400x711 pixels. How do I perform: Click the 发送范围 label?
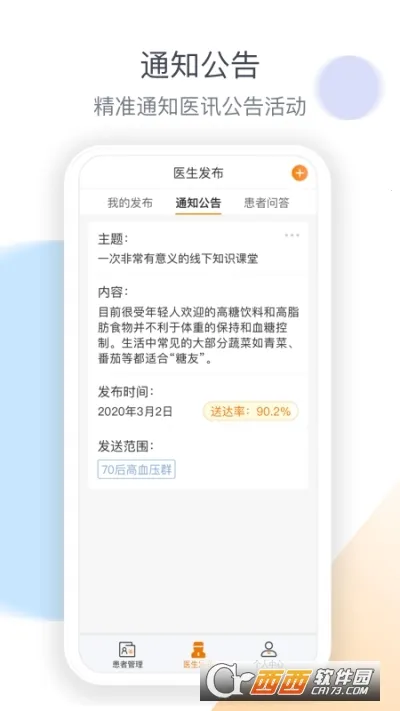pyautogui.click(x=126, y=446)
